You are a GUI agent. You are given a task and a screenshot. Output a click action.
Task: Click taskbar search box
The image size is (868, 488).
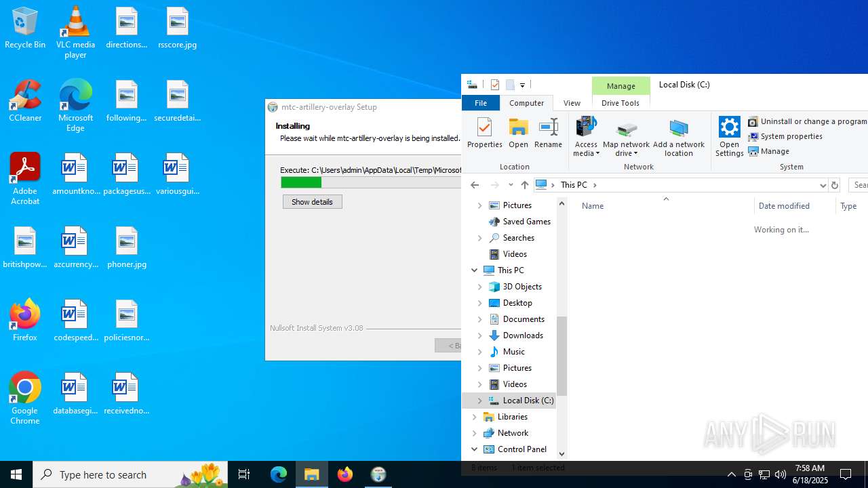pos(130,474)
